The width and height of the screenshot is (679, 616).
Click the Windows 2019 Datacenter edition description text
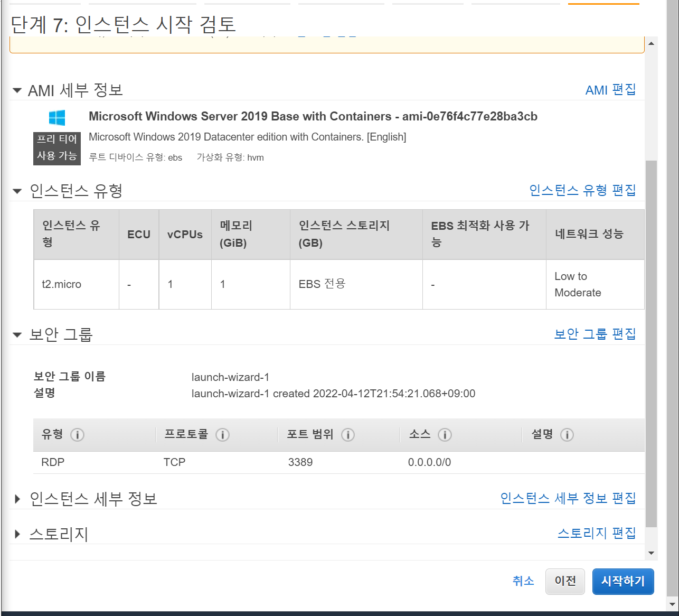point(248,137)
